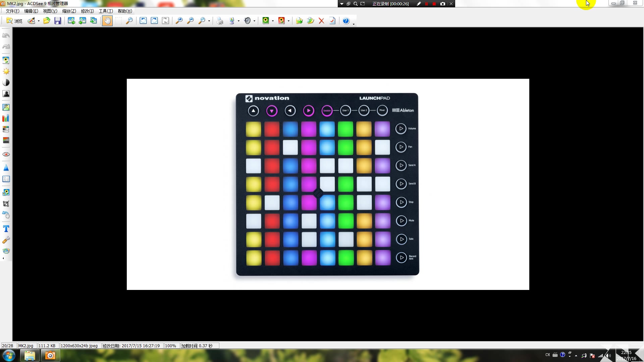Click the recording bar pencil annotate icon
Screen dimensions: 644x362
(419, 4)
